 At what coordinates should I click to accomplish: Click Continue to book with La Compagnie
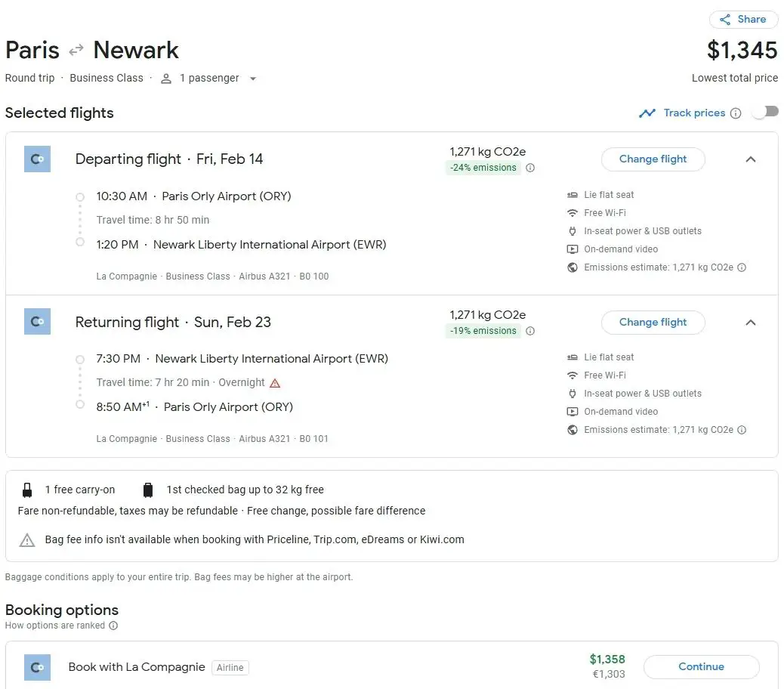pyautogui.click(x=701, y=667)
